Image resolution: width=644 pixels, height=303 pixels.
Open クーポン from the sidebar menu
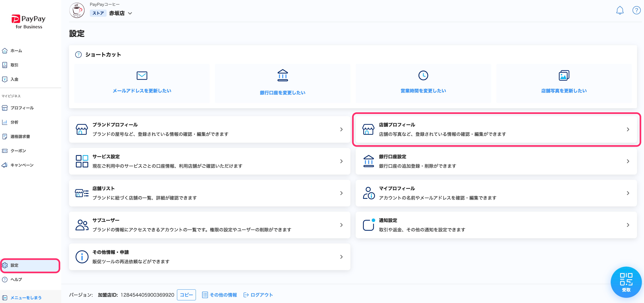(18, 151)
